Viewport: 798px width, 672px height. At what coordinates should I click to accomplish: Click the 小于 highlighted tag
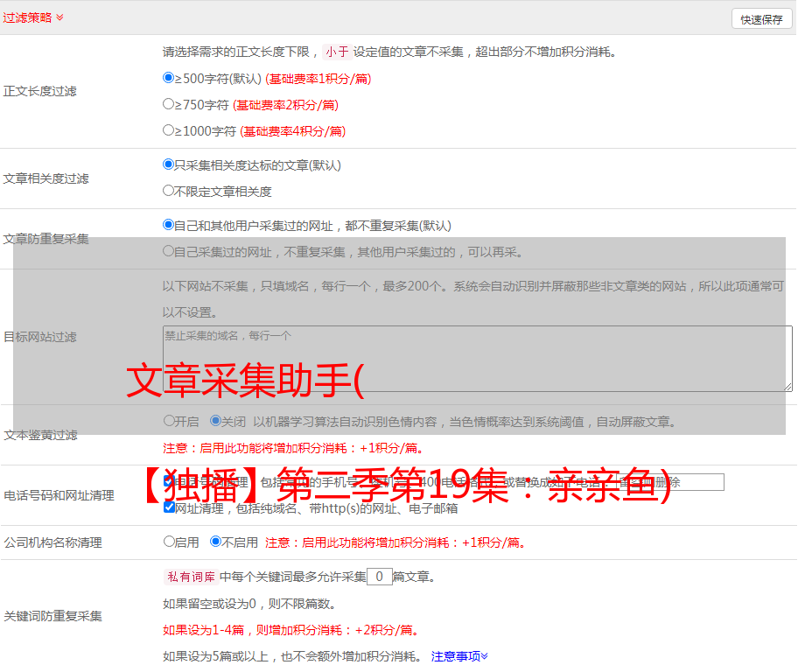pyautogui.click(x=337, y=52)
